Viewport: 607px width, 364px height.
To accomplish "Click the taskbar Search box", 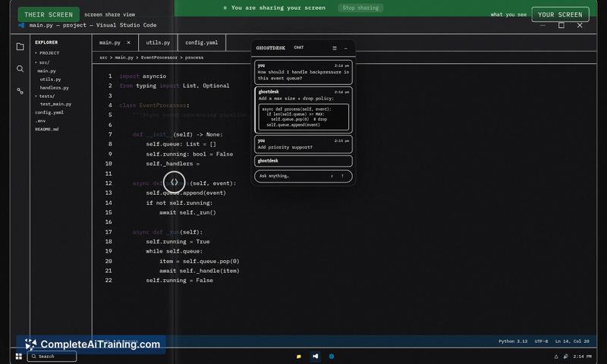I will pyautogui.click(x=52, y=356).
